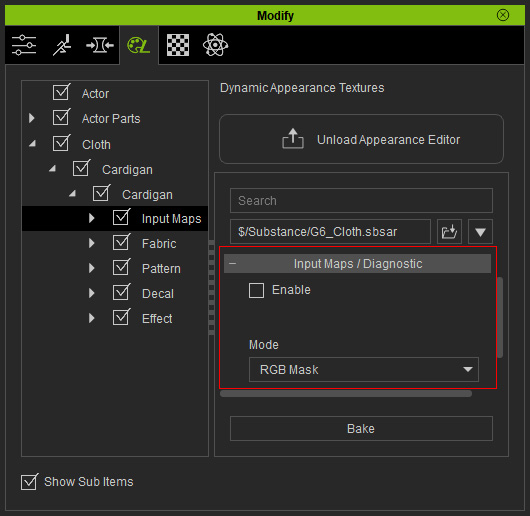Uncheck the Fabric checkbox

point(121,242)
